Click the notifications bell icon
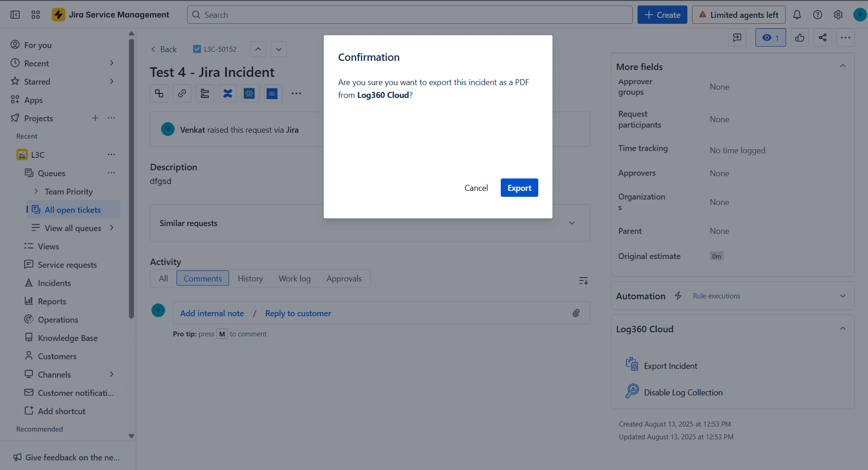Image resolution: width=868 pixels, height=470 pixels. [797, 14]
